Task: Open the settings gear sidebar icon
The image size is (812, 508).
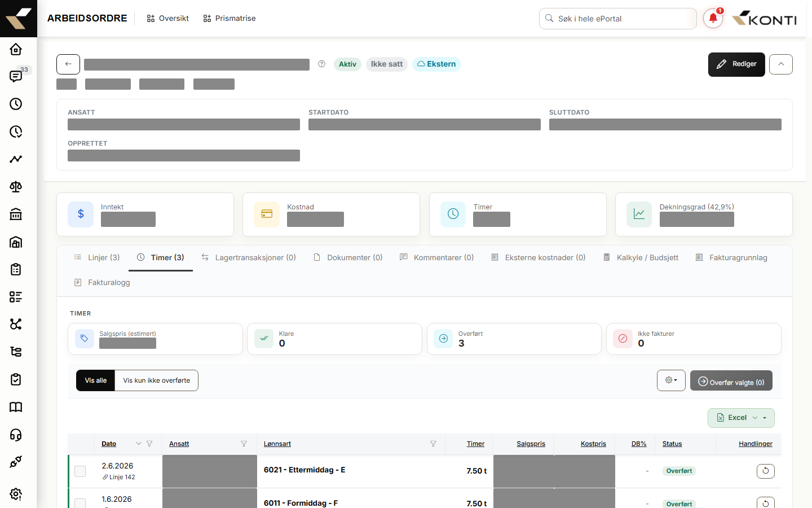Action: (x=16, y=494)
